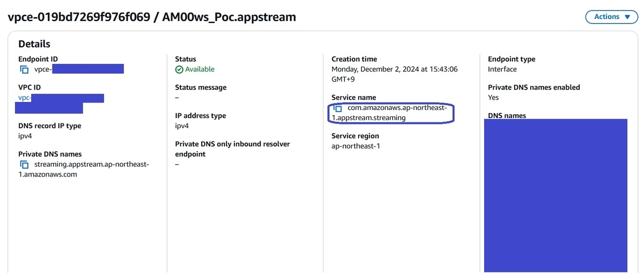Select the creation time Monday, December 2, 2024
The image size is (644, 273).
tap(395, 74)
